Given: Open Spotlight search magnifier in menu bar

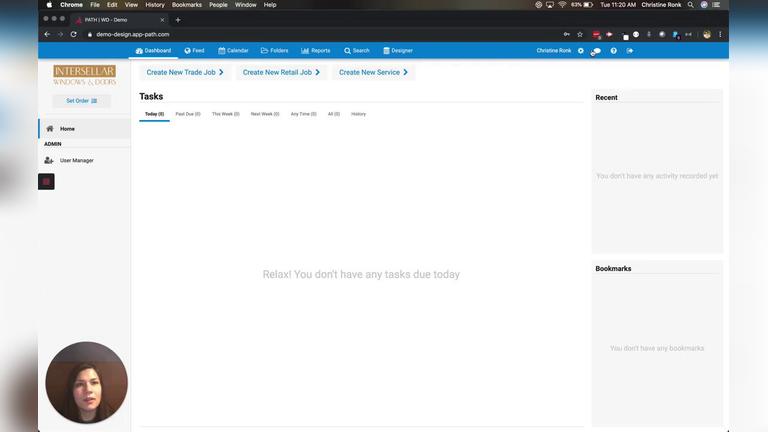Looking at the screenshot, I should (691, 4).
